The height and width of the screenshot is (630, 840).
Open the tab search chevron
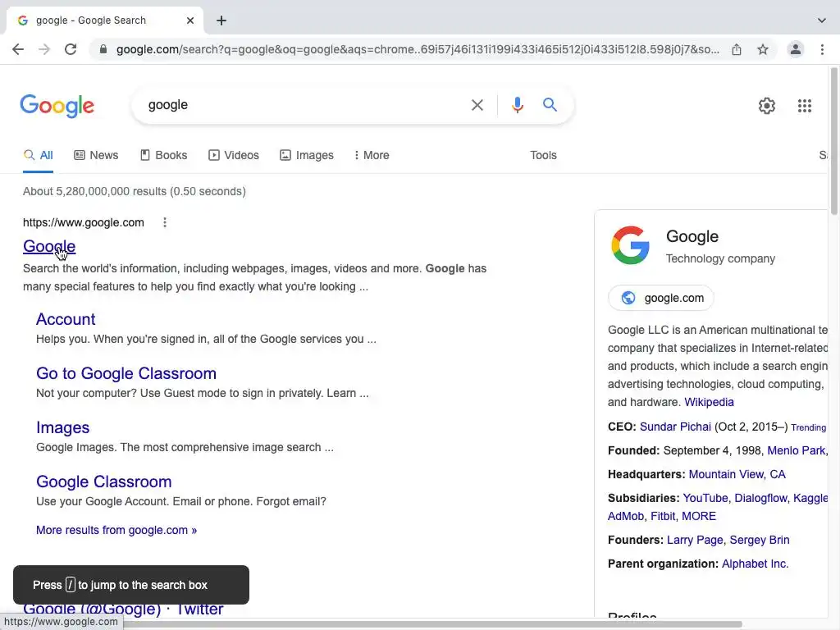(822, 21)
